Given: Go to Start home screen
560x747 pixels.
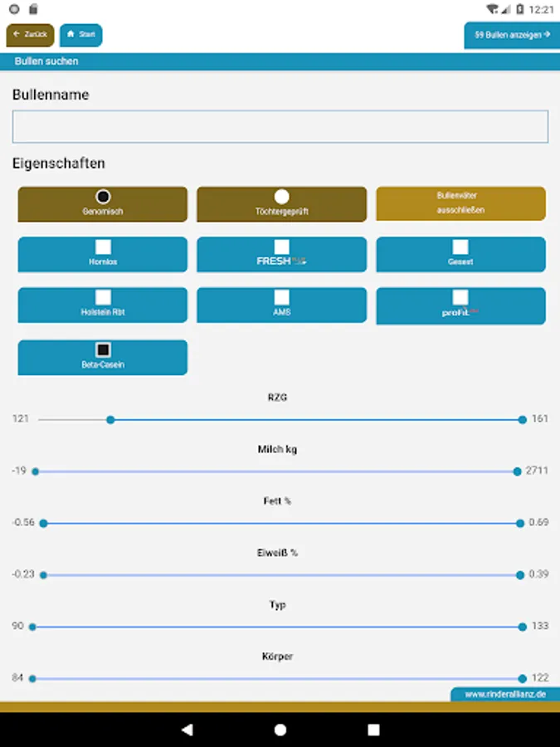Looking at the screenshot, I should tap(81, 35).
